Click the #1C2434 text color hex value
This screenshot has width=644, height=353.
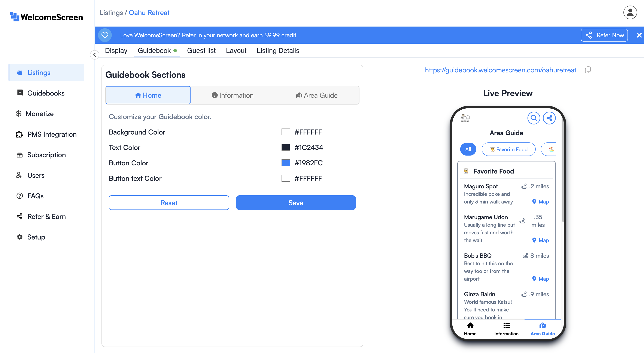(x=309, y=147)
